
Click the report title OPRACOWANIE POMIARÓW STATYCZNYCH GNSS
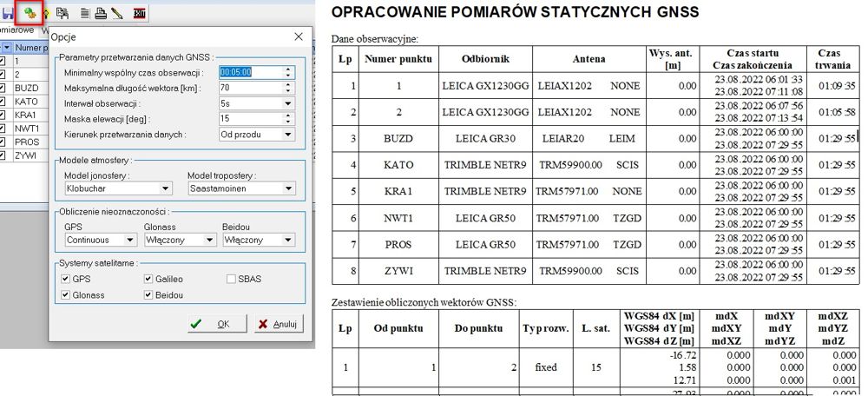pyautogui.click(x=515, y=11)
